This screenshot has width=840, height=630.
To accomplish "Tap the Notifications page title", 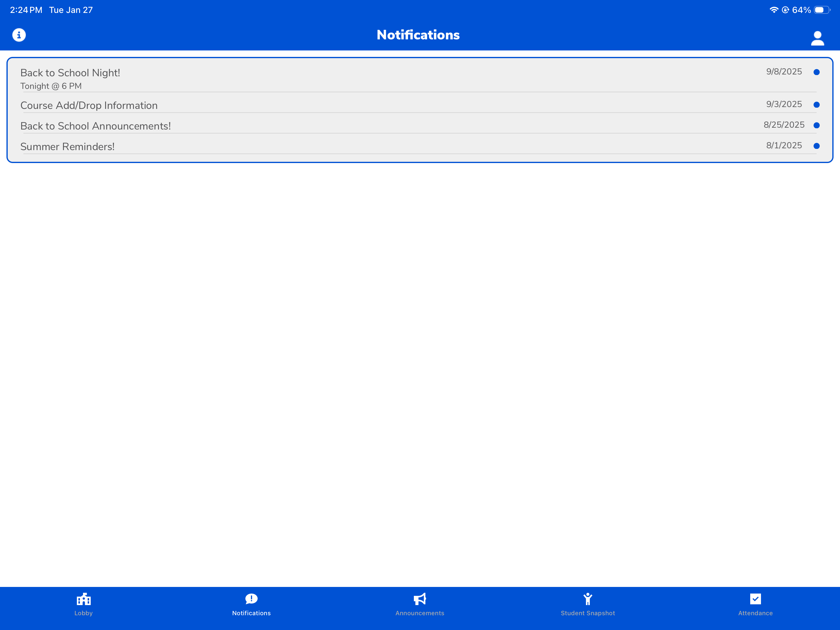I will [418, 35].
